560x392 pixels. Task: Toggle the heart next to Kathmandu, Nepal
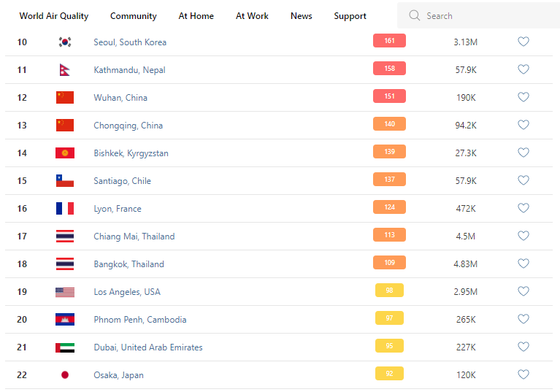[x=523, y=69]
